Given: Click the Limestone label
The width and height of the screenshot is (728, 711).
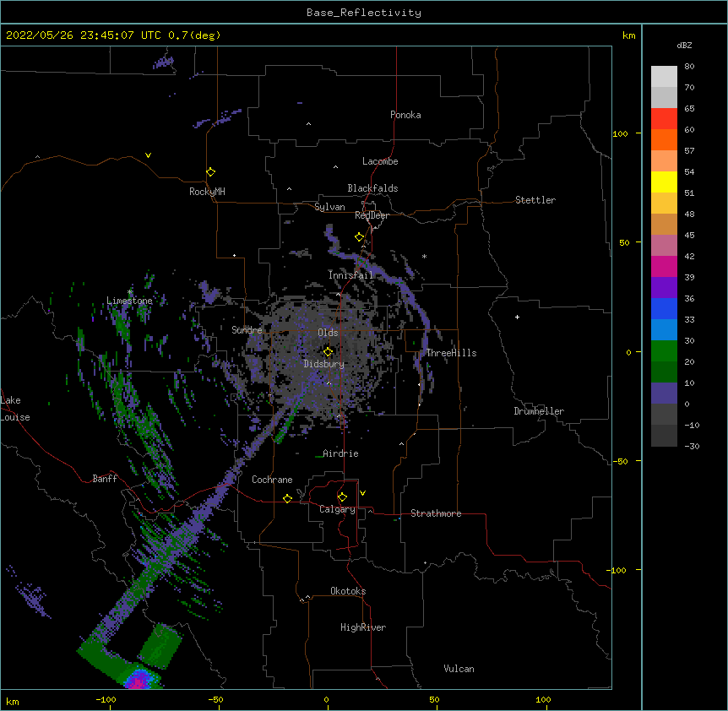Looking at the screenshot, I should [129, 301].
